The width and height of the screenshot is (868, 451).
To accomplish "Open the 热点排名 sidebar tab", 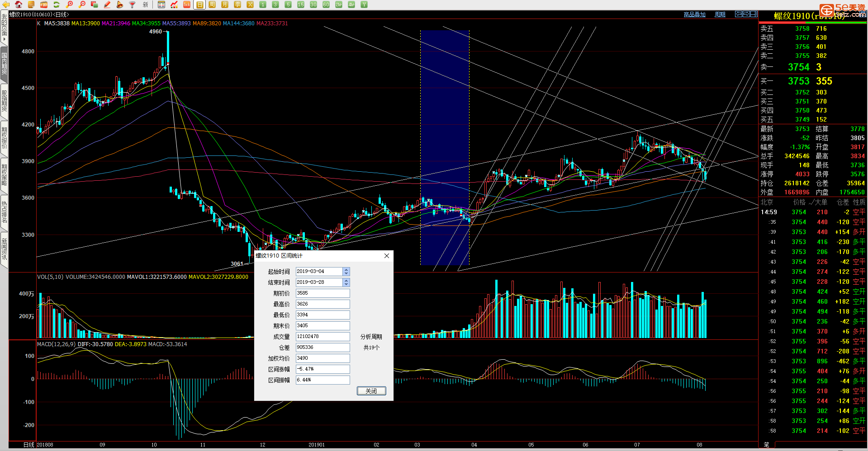I will [4, 212].
